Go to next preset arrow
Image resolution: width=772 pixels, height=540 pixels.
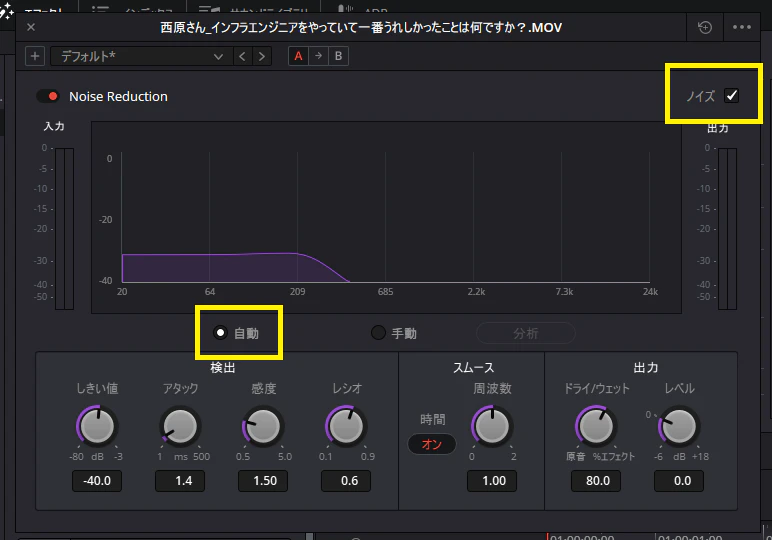pos(262,56)
